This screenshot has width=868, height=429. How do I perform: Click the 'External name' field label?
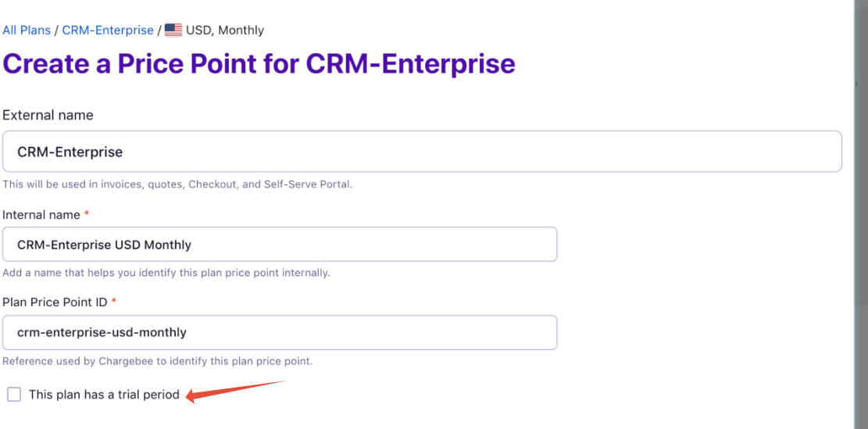pyautogui.click(x=48, y=115)
